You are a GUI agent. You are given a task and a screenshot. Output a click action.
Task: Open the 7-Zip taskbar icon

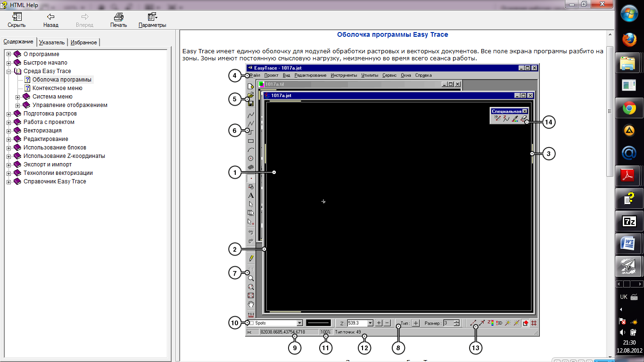pos(630,222)
